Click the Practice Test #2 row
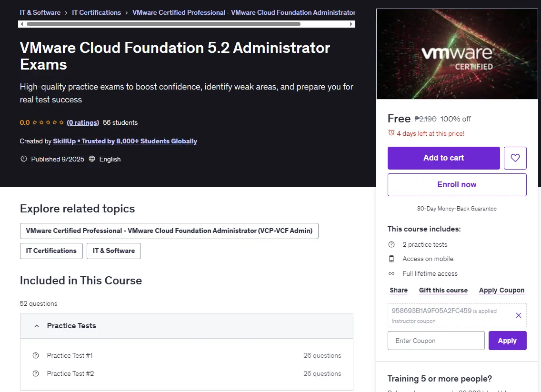Image resolution: width=541 pixels, height=392 pixels. [186, 374]
